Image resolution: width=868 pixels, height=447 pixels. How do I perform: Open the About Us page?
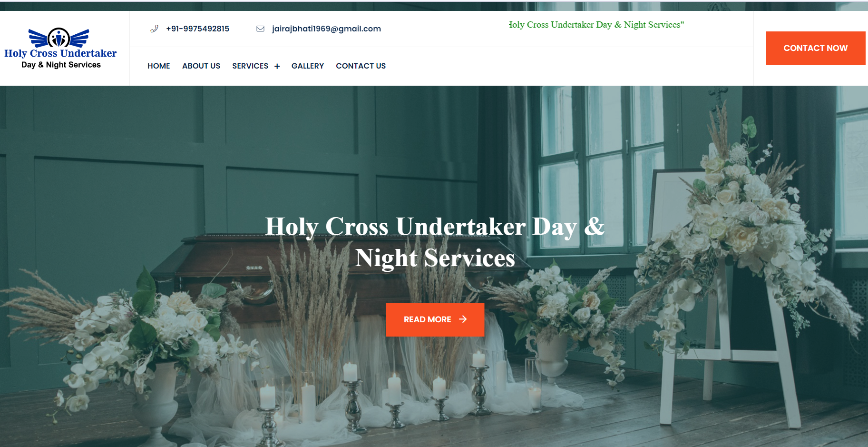click(x=201, y=66)
